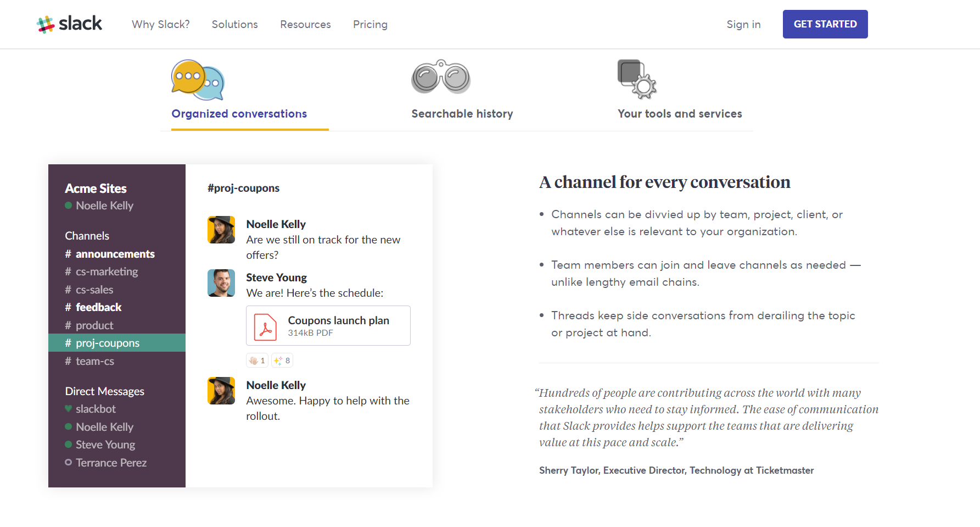Click the gear Your tools and services icon
Screen dimensions: 980x527
[x=637, y=79]
